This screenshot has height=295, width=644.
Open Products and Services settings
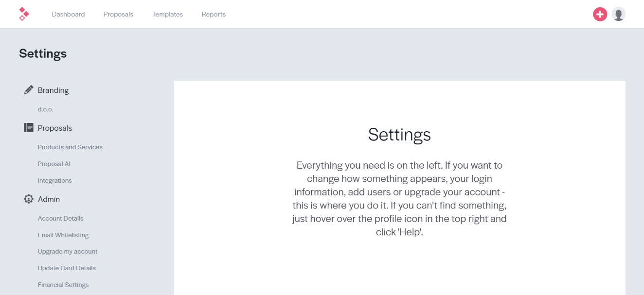(x=70, y=147)
